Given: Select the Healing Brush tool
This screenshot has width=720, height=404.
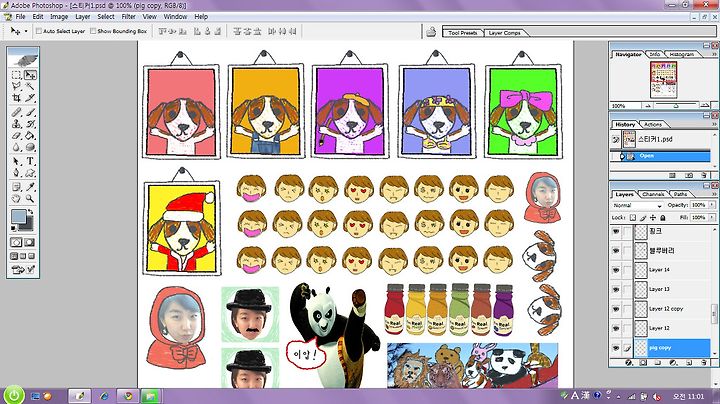Looking at the screenshot, I should coord(17,112).
